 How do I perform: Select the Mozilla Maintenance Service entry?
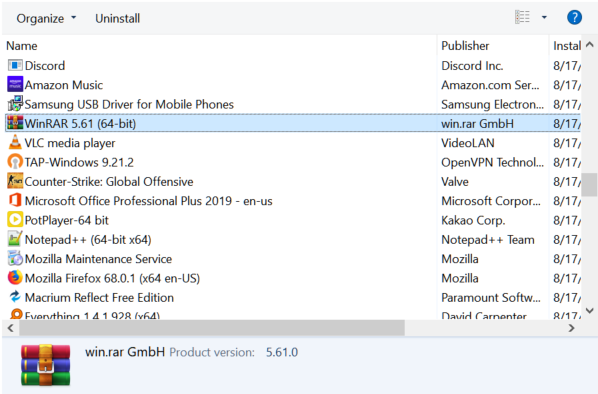tap(98, 259)
